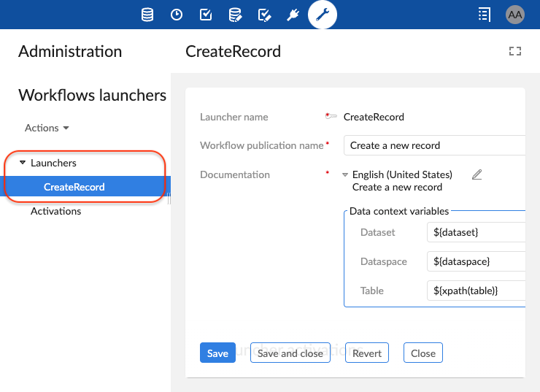Toggle full screen view icon
The width and height of the screenshot is (540, 392).
(515, 51)
